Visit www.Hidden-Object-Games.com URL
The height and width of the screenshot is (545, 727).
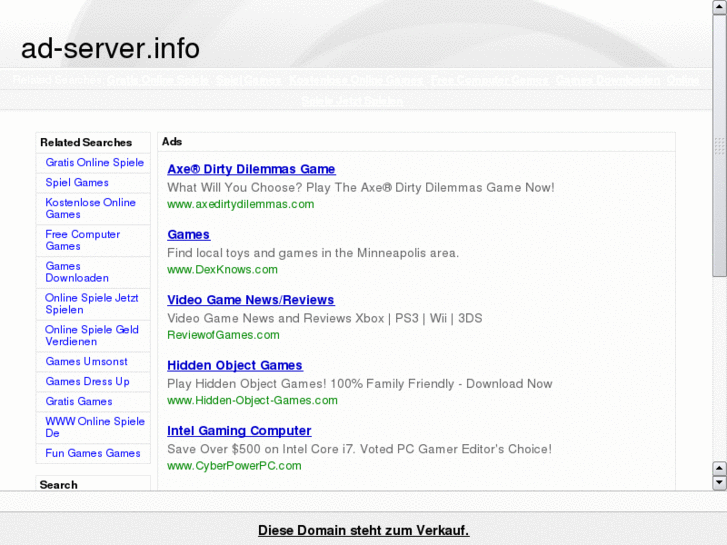click(x=252, y=400)
